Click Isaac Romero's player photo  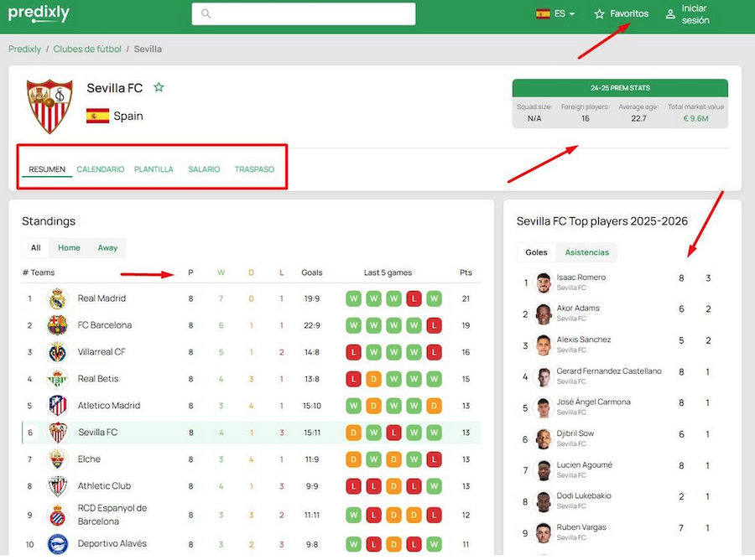(x=543, y=283)
